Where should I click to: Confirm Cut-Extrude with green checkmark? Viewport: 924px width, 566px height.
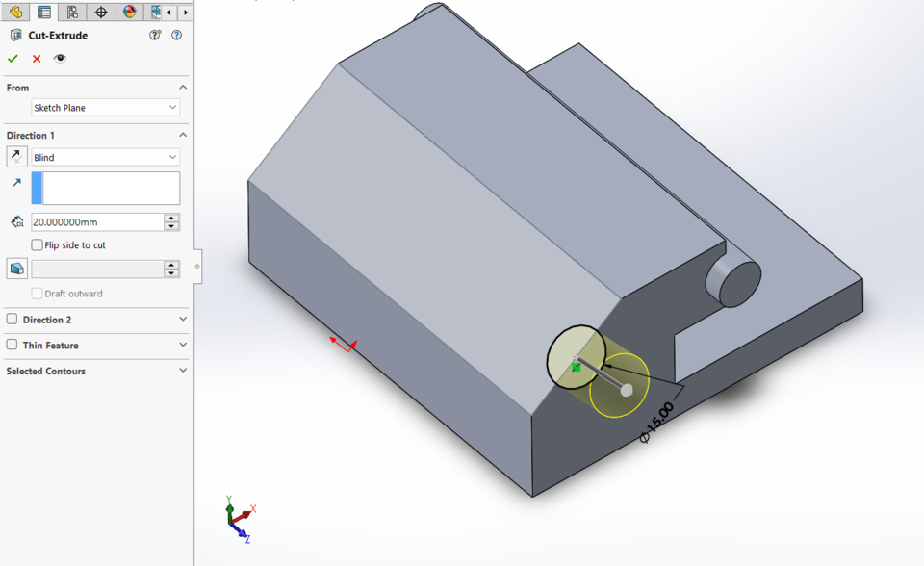pos(13,58)
